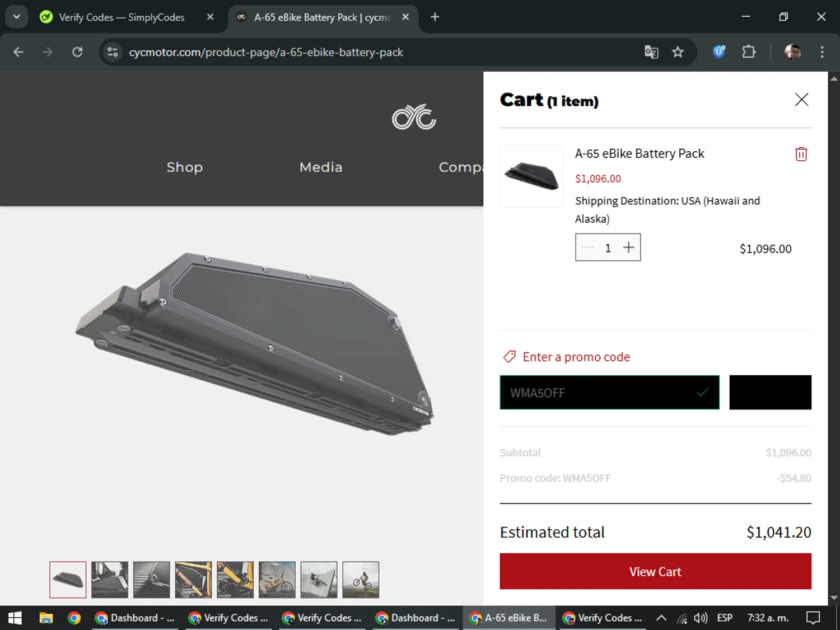
Task: Delete A-65 eBike Battery Pack with trash icon
Action: 801,154
